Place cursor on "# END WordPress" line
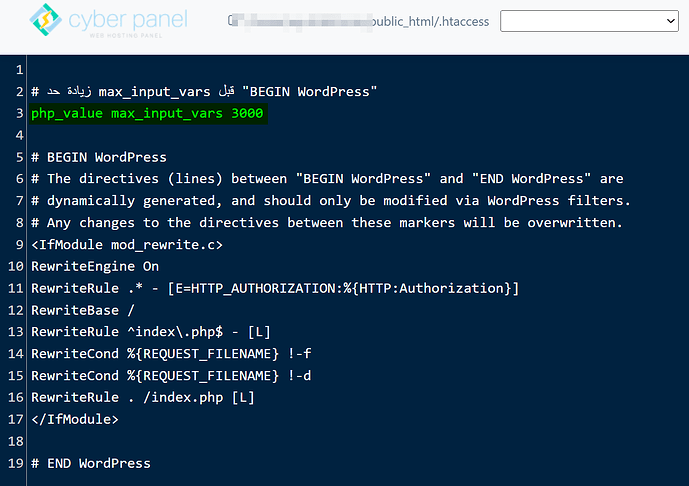Viewport: 689px width, 486px height. (x=91, y=463)
